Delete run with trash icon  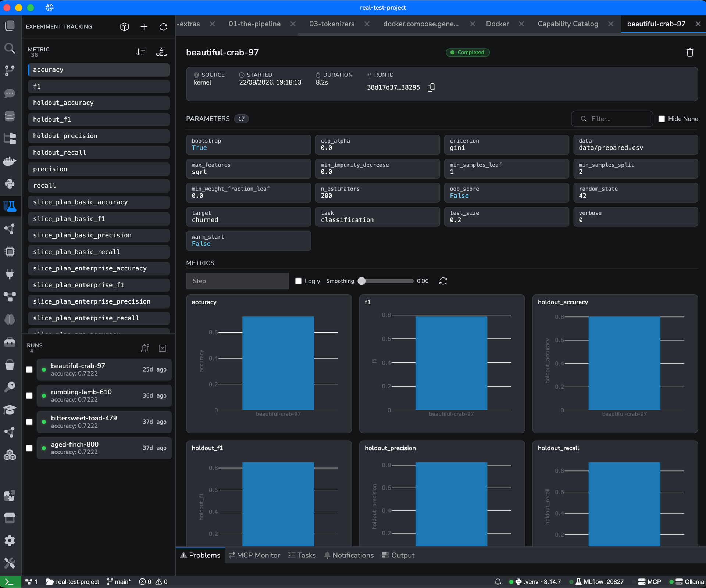690,53
